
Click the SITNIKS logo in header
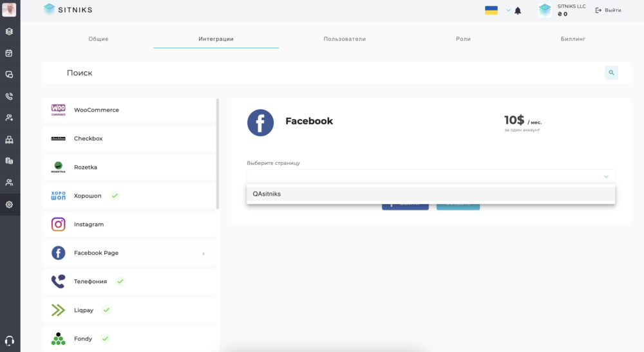(x=68, y=10)
